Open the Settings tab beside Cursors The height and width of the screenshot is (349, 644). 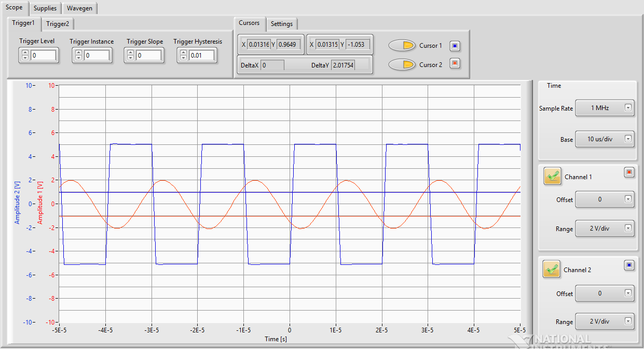pyautogui.click(x=282, y=24)
